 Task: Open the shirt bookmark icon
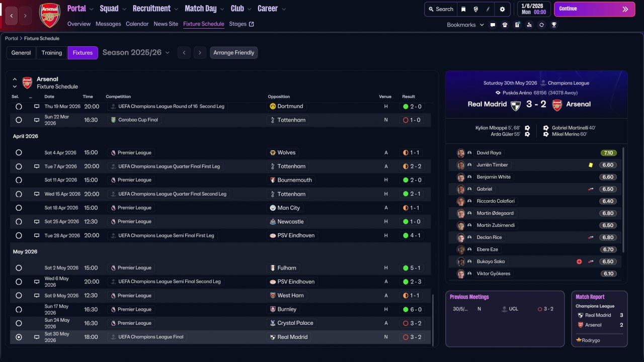pos(505,25)
